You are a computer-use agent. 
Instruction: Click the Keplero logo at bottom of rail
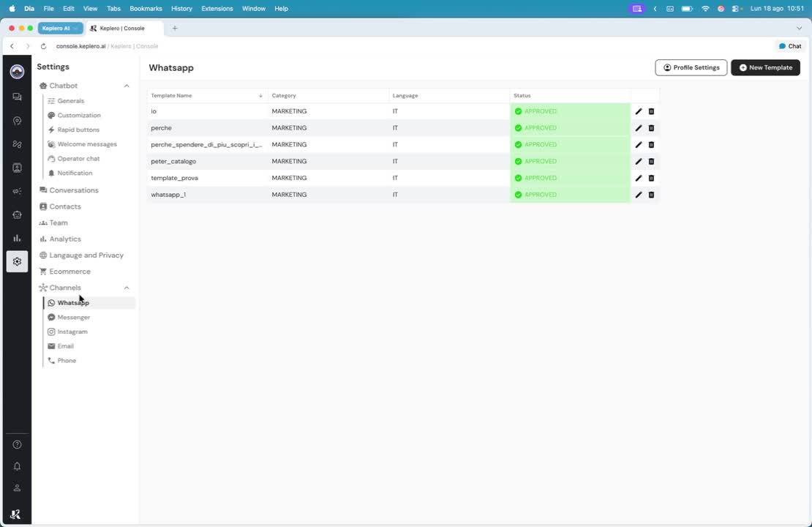click(x=15, y=514)
